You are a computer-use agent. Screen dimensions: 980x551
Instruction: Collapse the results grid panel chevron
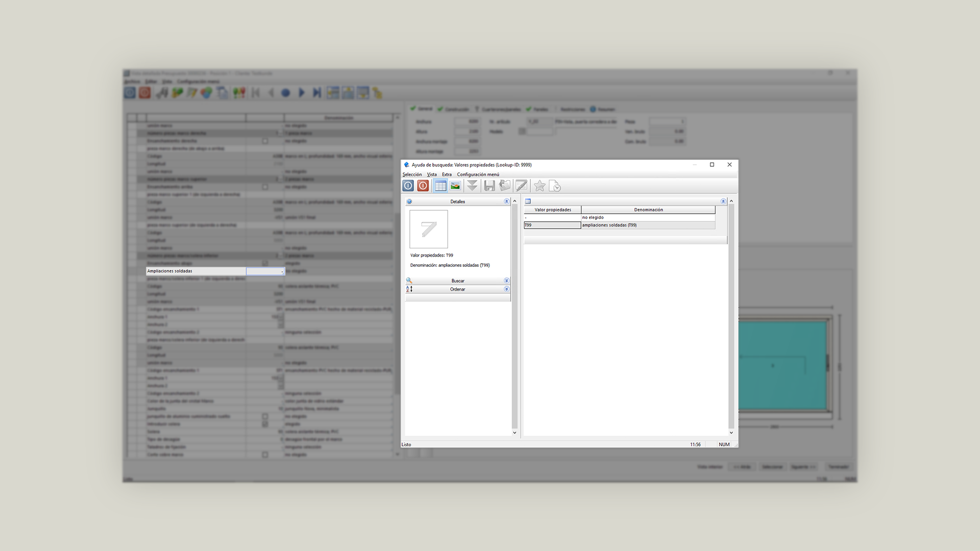pos(723,202)
